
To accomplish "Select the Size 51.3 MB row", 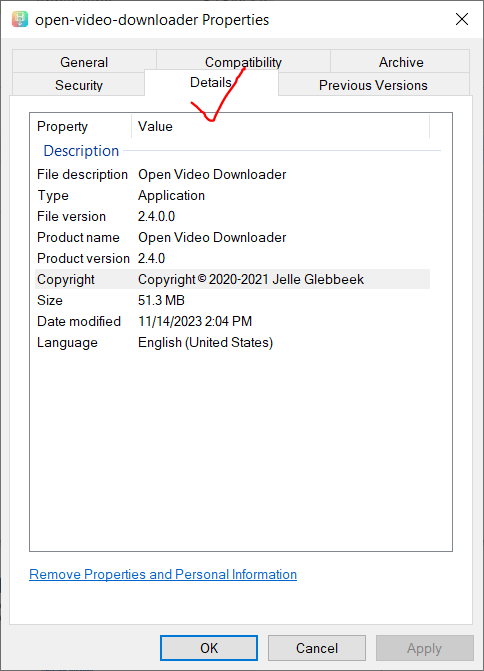I will (x=232, y=300).
